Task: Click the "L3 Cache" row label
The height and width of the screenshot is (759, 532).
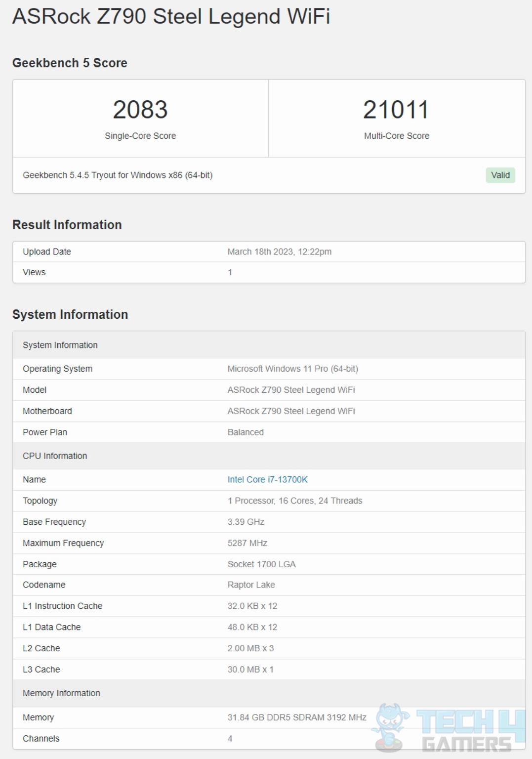Action: click(41, 670)
